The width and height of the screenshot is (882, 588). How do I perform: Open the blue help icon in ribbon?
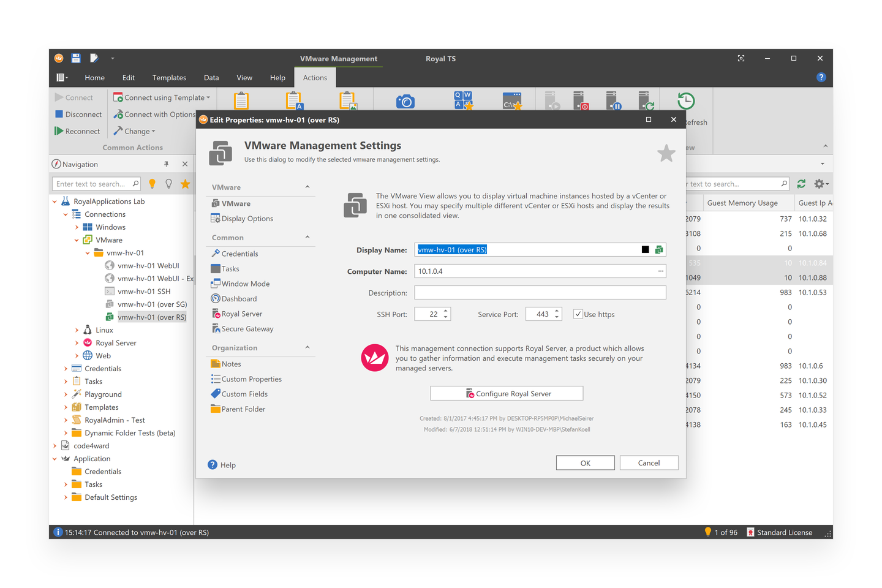click(821, 77)
